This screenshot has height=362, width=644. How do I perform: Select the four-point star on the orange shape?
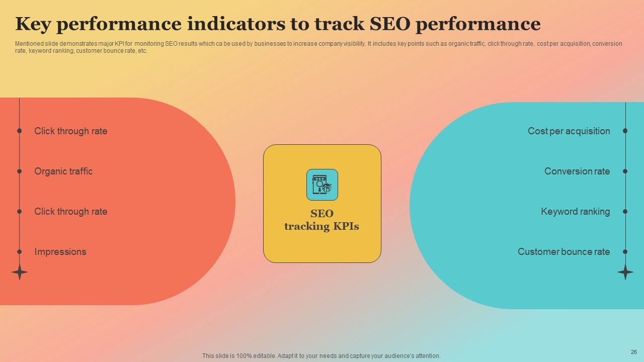pyautogui.click(x=20, y=273)
